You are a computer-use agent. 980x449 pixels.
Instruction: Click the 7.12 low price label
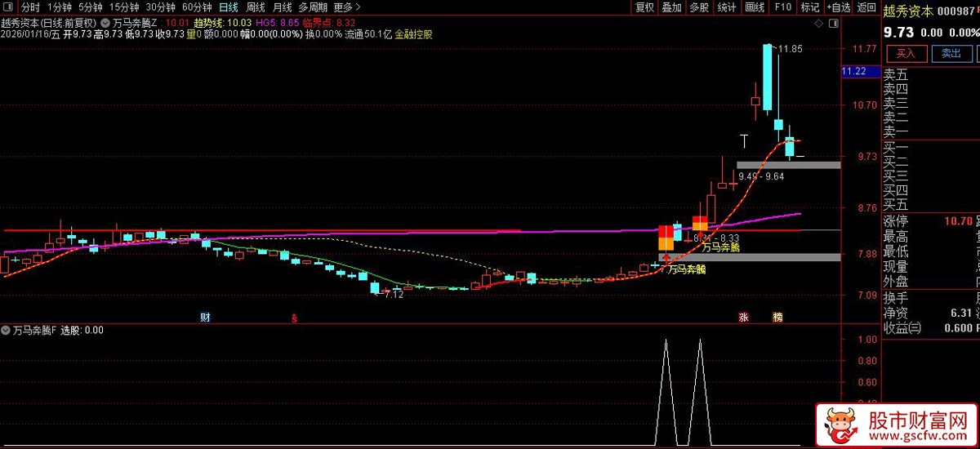tap(394, 295)
